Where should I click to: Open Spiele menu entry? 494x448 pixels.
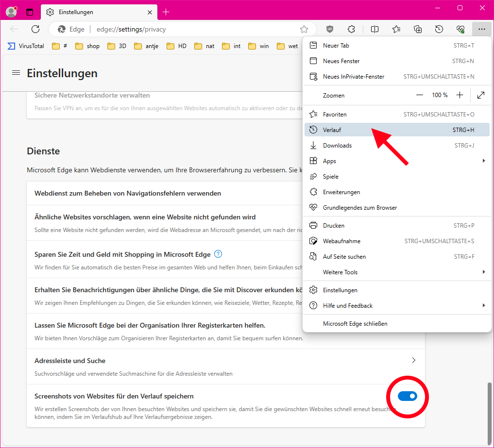[397, 177]
